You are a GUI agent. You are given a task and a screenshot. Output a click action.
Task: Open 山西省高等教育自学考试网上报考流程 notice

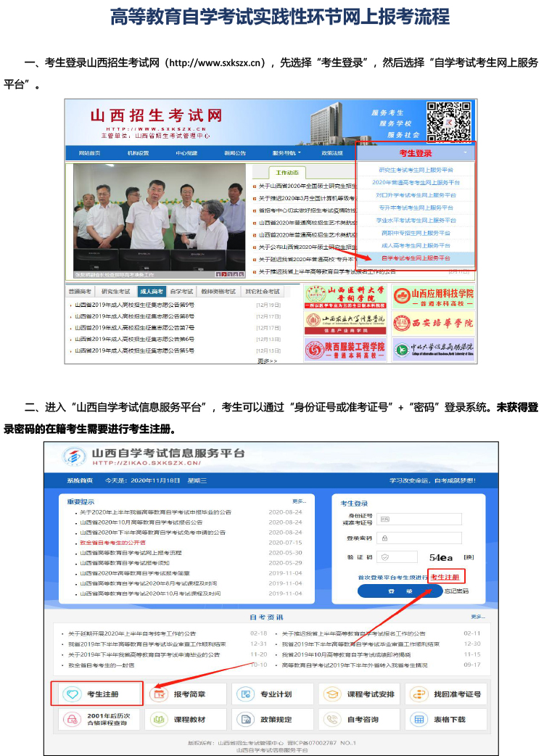click(131, 553)
